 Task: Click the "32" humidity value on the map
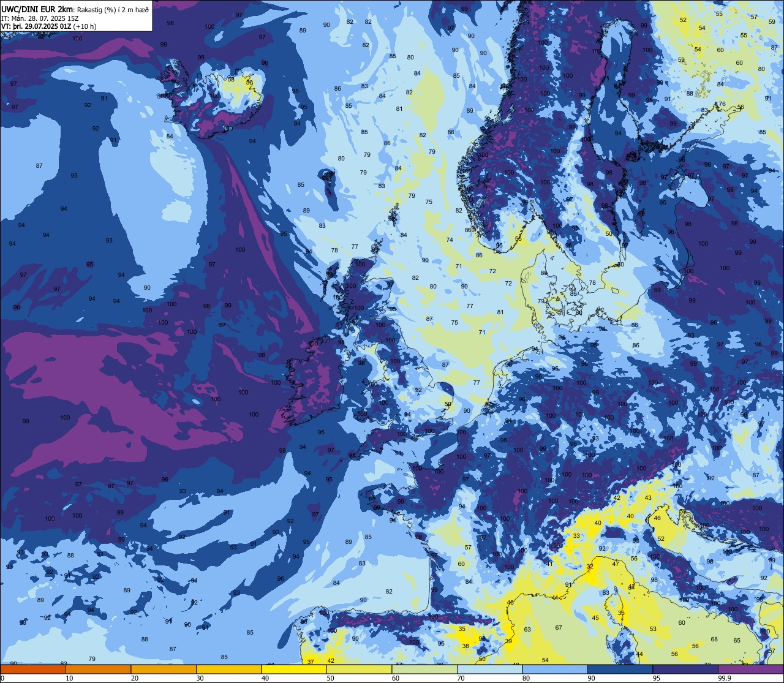pos(590,567)
